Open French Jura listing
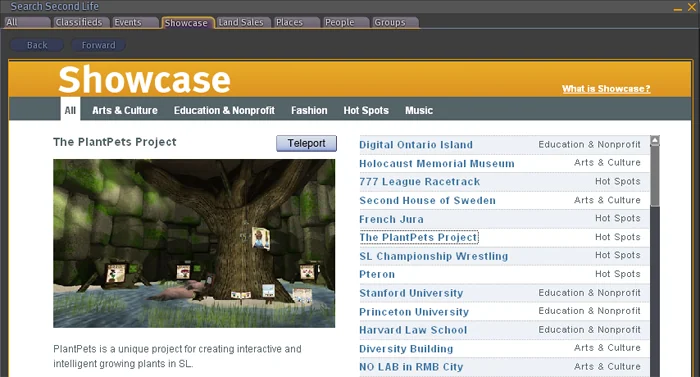This screenshot has width=700, height=377. [391, 219]
